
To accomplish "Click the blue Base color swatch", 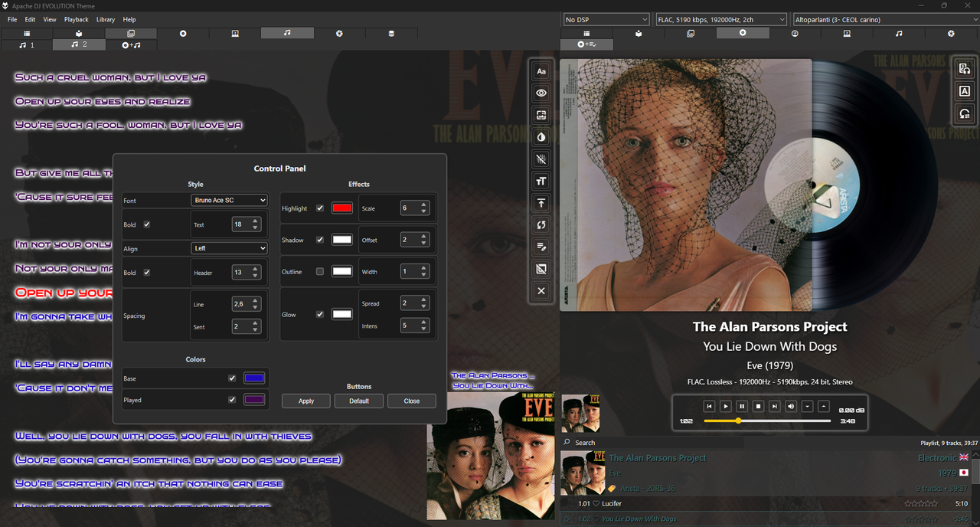I will (254, 378).
